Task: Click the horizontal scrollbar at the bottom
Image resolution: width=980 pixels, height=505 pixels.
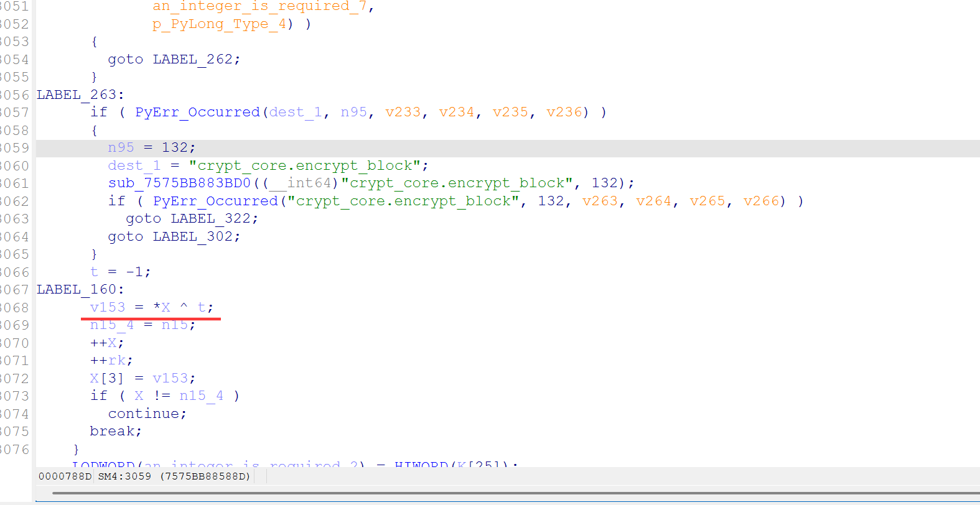Action: [498, 493]
